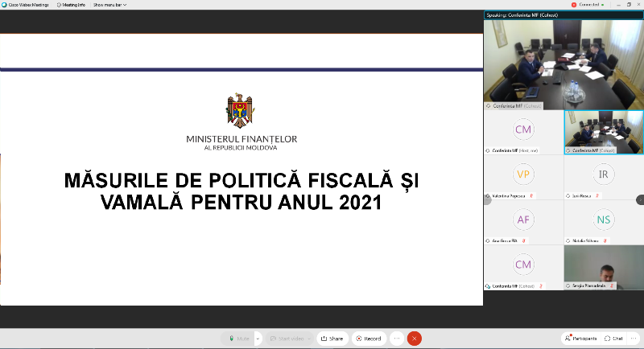Expand the Show menu bar dropdown
Viewport: 644px width, 349px height.
coord(109,5)
